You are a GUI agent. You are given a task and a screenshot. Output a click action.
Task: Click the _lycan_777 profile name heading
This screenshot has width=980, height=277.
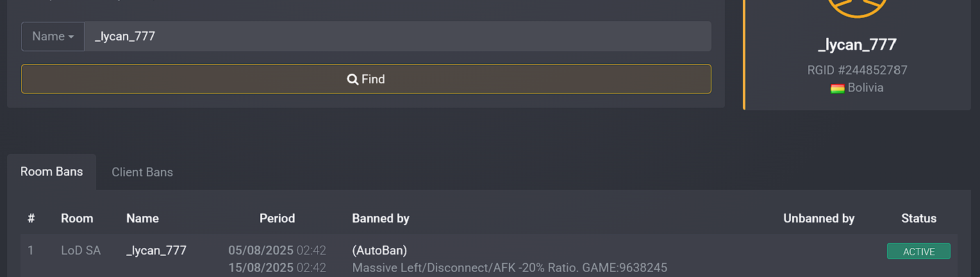pos(857,45)
